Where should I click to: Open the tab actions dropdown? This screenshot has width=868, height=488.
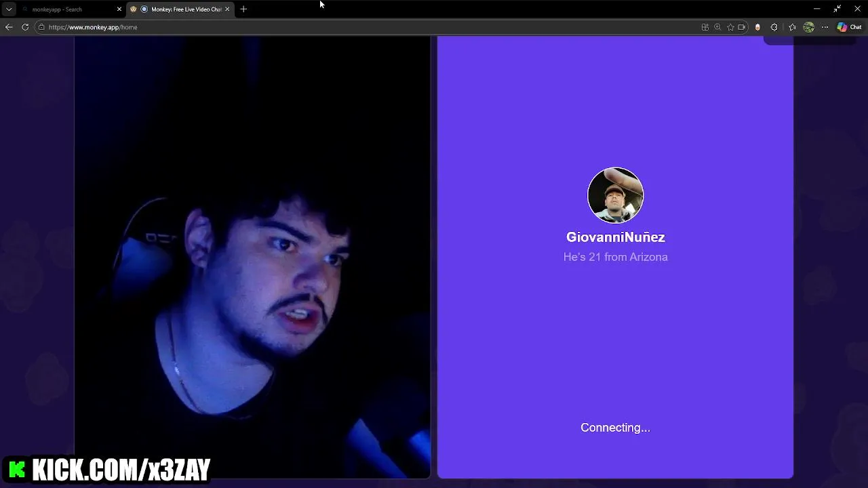pyautogui.click(x=9, y=9)
